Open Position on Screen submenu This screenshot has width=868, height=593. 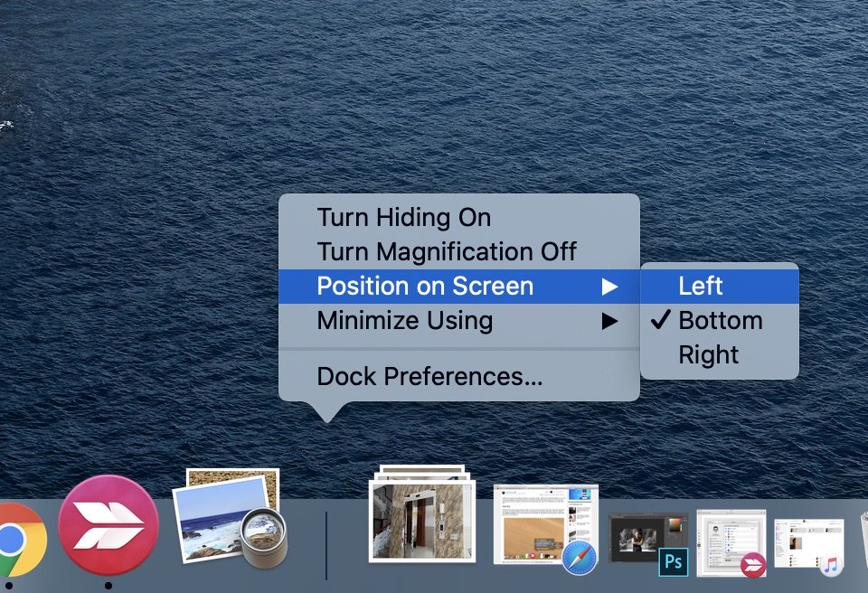(459, 287)
